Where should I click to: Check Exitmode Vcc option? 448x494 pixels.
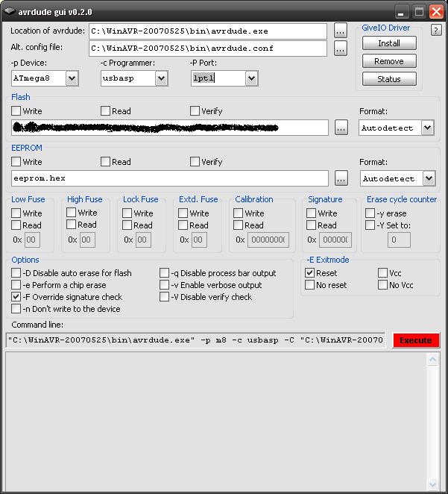coord(382,273)
